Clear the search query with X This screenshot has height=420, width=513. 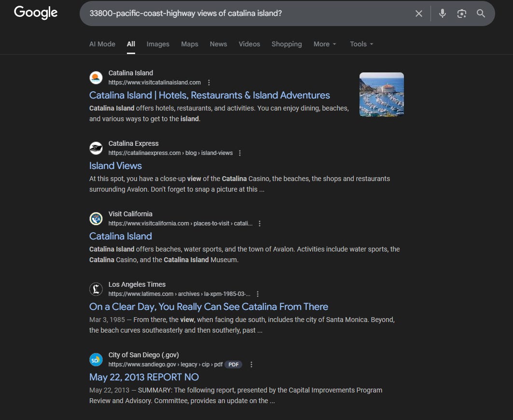tap(418, 14)
